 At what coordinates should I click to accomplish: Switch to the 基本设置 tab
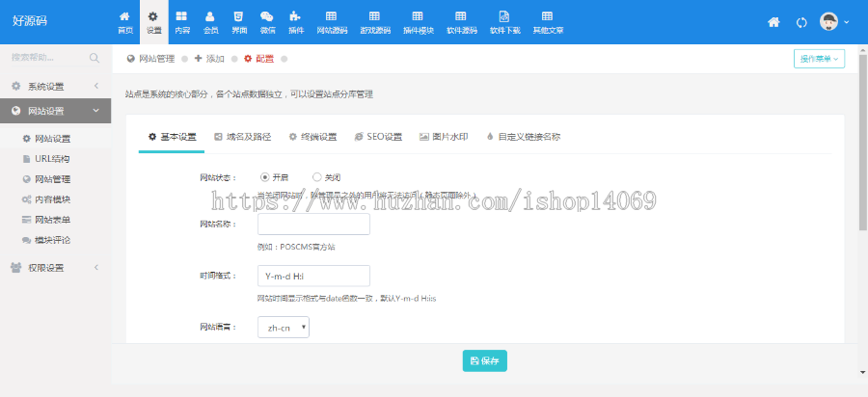coord(173,137)
